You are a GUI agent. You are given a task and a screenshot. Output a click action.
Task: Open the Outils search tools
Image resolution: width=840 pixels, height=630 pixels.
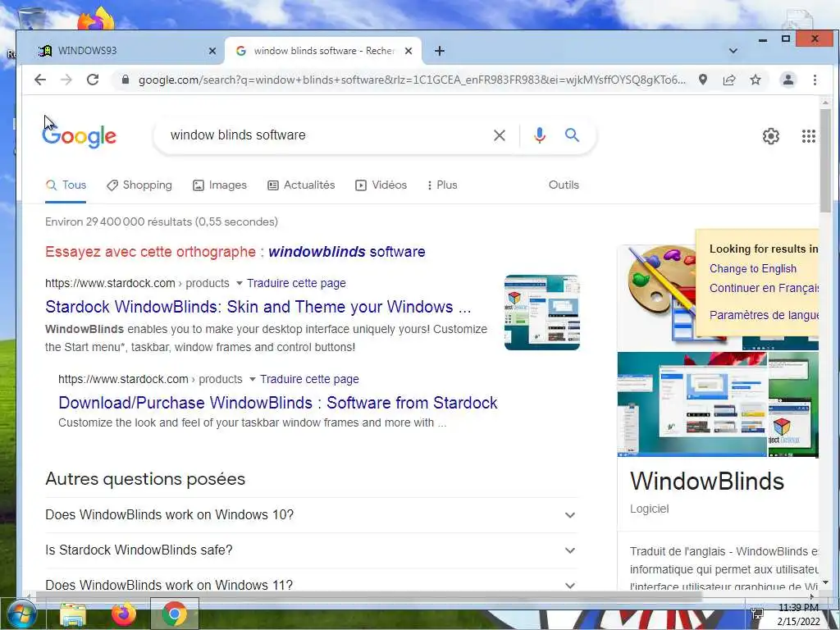pyautogui.click(x=564, y=185)
